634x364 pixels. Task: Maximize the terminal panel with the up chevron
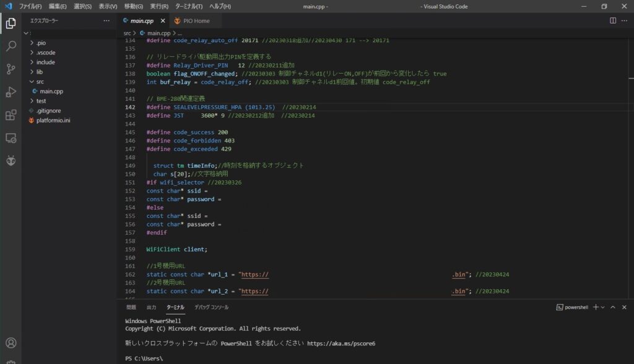(x=613, y=307)
